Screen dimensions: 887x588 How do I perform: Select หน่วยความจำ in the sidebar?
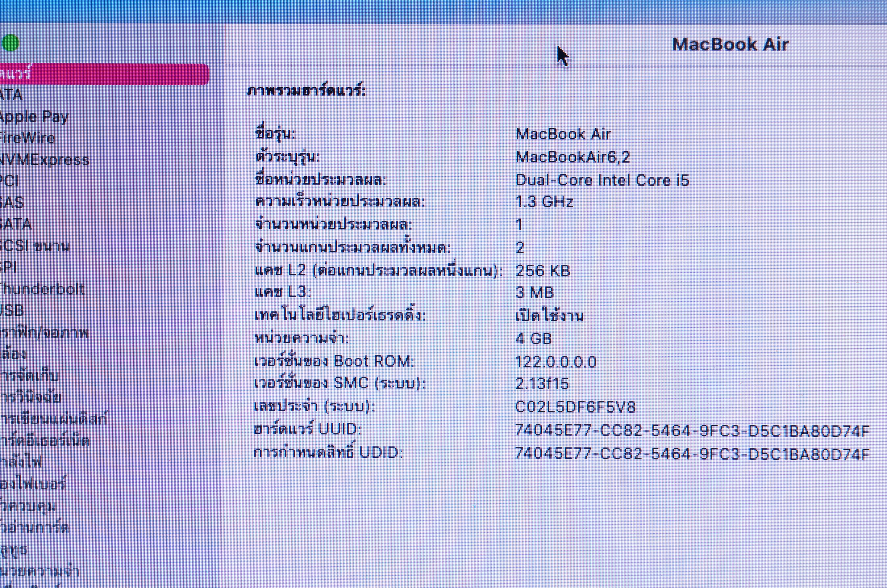pos(39,571)
